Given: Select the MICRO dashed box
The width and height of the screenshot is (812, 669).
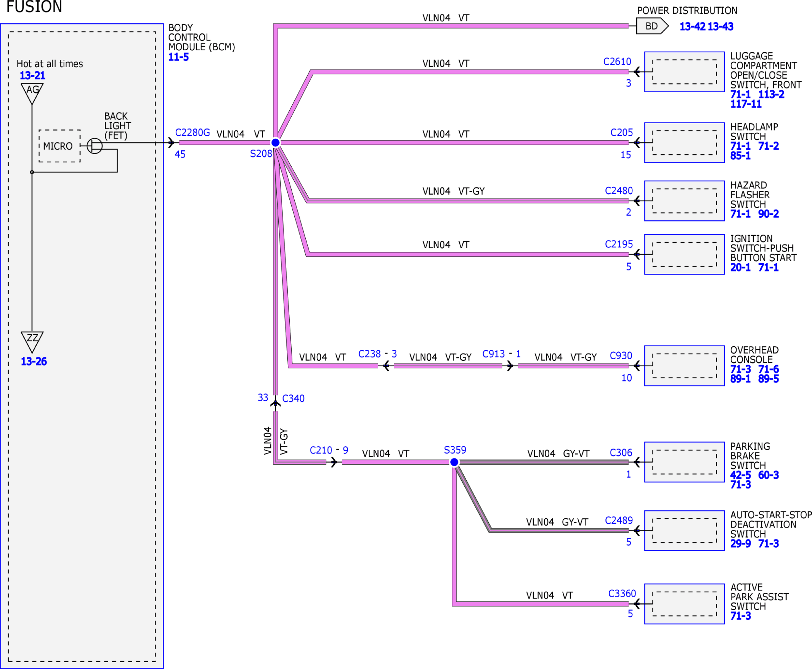Looking at the screenshot, I should (60, 146).
